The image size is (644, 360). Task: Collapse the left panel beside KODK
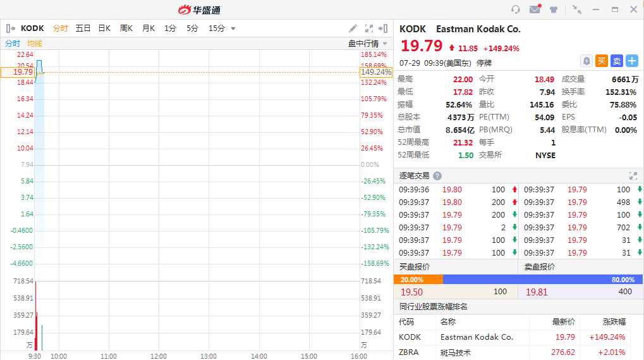[x=10, y=28]
